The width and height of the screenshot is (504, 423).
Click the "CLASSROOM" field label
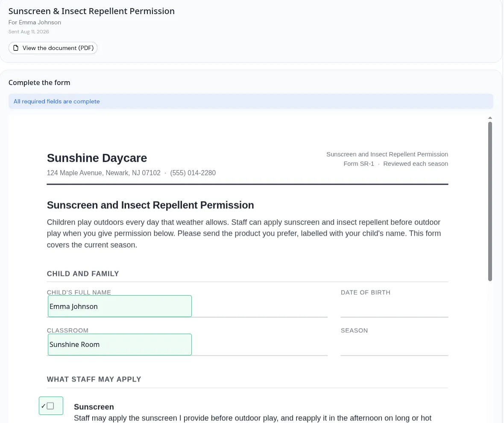67,330
